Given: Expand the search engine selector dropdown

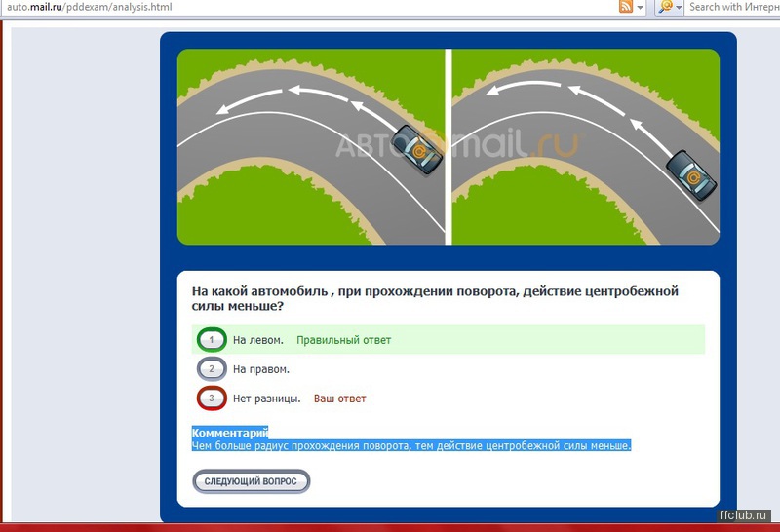Looking at the screenshot, I should (x=680, y=7).
